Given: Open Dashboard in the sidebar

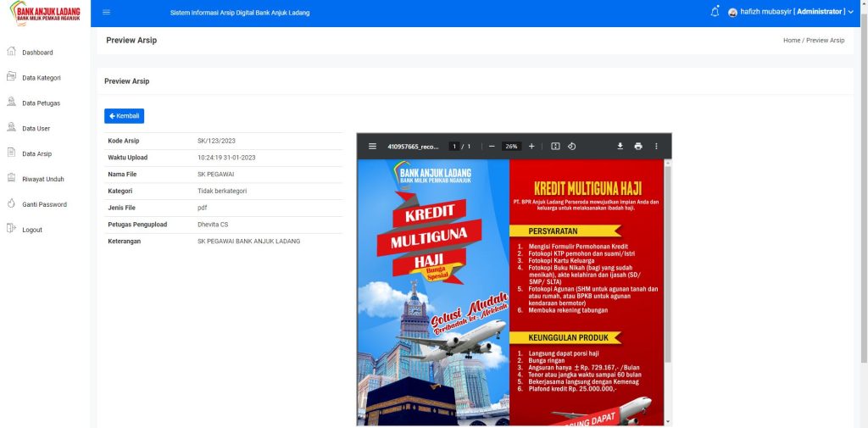Looking at the screenshot, I should pos(37,53).
